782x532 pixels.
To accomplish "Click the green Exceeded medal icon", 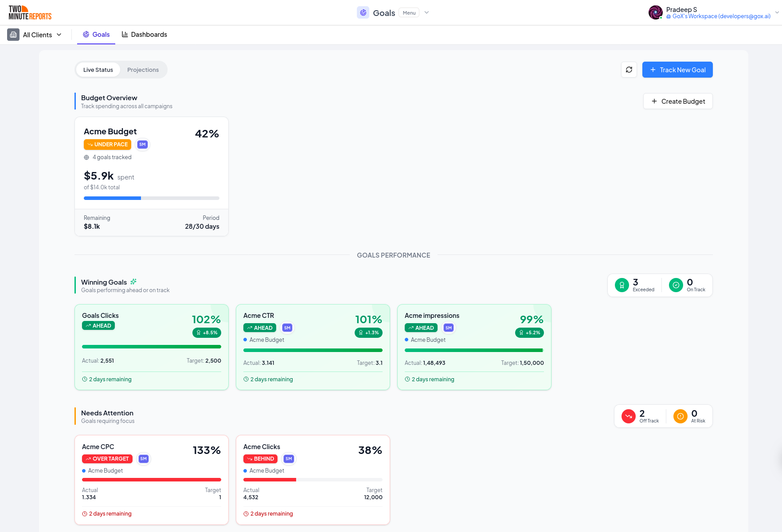I will point(622,285).
